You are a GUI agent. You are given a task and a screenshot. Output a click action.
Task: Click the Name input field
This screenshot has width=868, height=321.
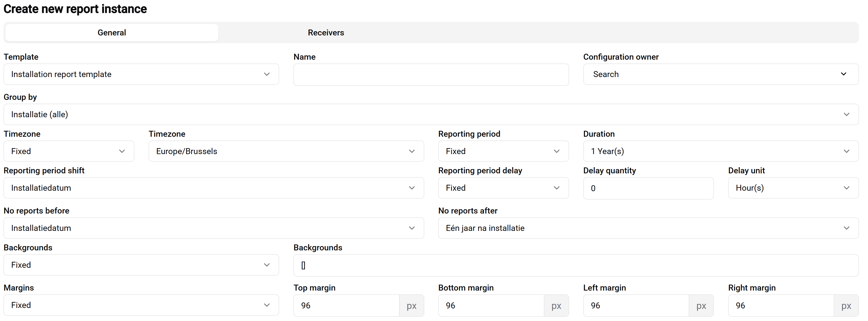click(x=431, y=74)
